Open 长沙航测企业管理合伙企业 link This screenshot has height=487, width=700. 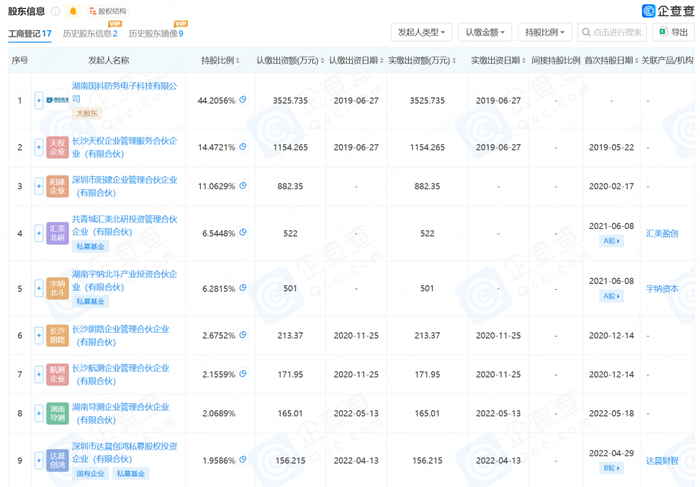[x=121, y=375]
